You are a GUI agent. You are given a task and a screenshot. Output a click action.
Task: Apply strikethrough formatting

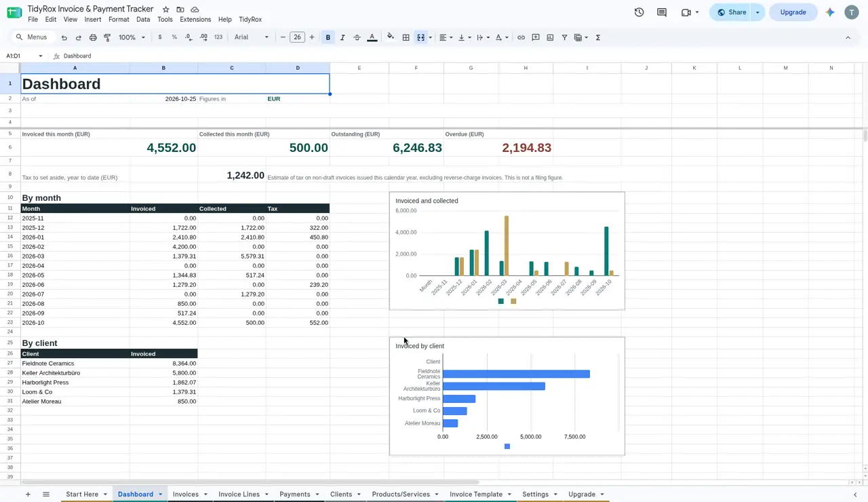pyautogui.click(x=357, y=37)
